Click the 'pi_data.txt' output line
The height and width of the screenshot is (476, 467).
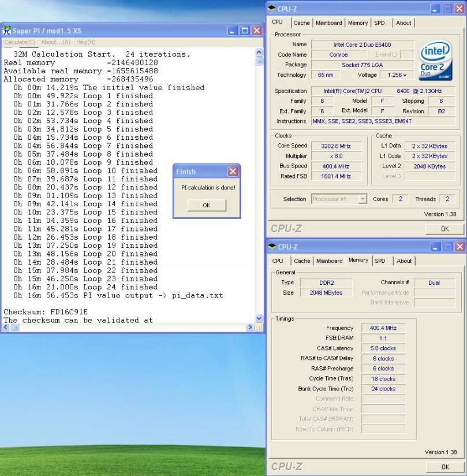118,295
